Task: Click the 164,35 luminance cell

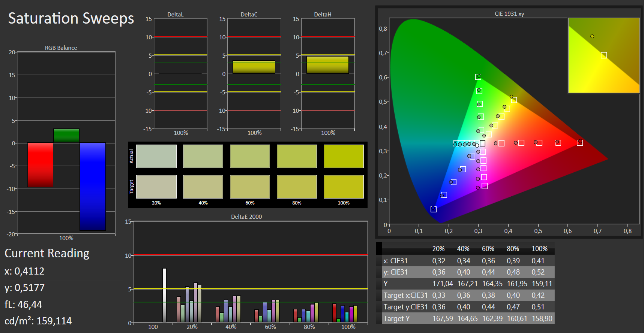Action: pyautogui.click(x=492, y=284)
